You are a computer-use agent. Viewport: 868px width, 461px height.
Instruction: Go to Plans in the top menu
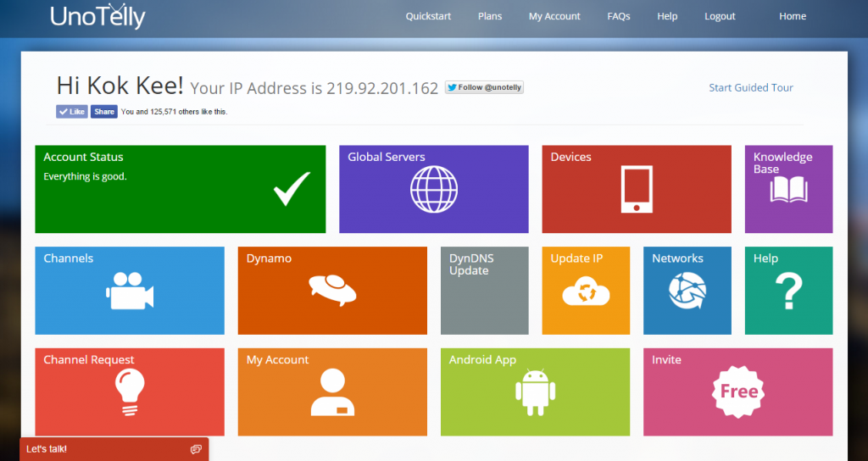coord(490,17)
